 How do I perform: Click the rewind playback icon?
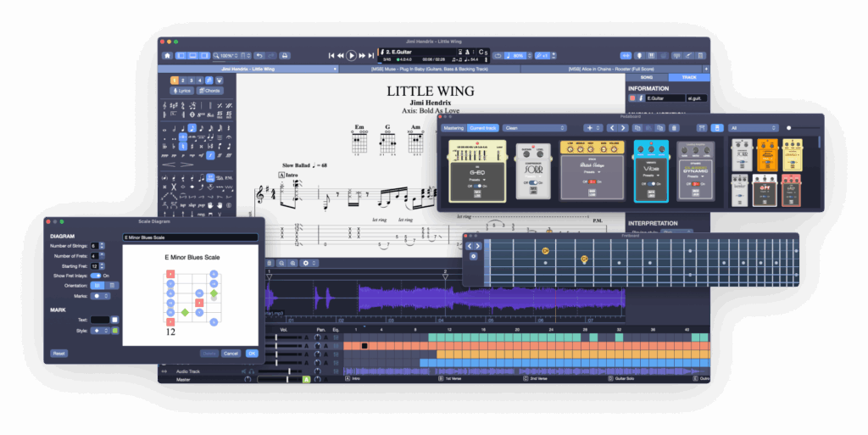pyautogui.click(x=341, y=56)
